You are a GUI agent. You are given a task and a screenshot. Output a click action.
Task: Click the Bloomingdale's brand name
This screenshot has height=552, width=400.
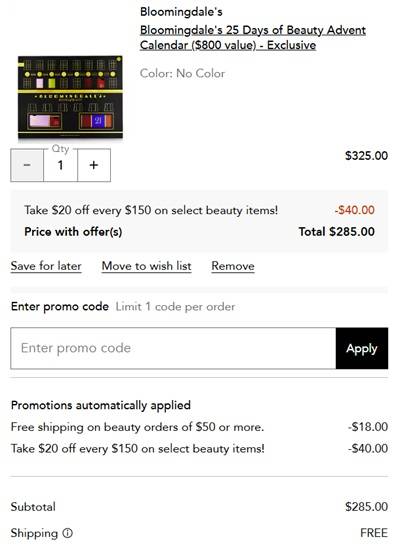[181, 12]
